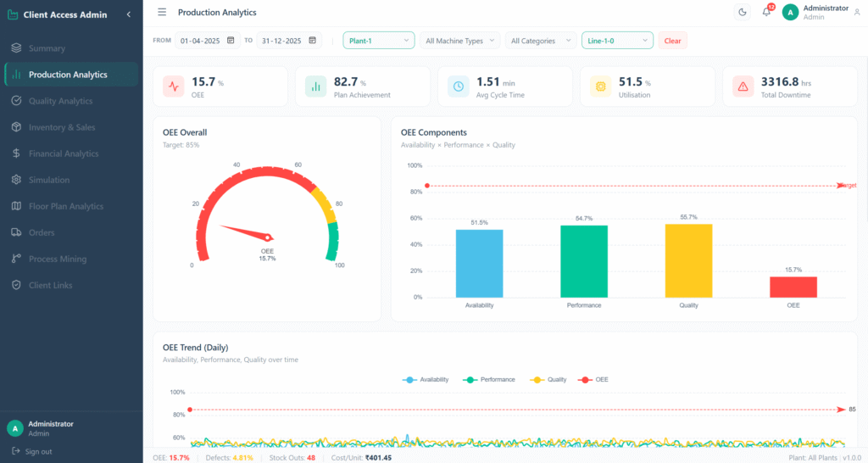Select Production Analytics in the sidebar
The height and width of the screenshot is (463, 868).
[71, 75]
